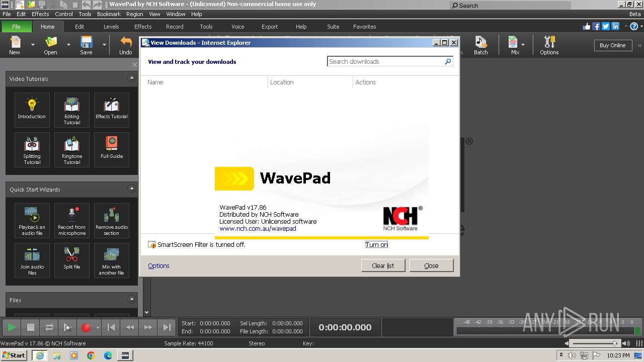Image resolution: width=644 pixels, height=362 pixels.
Task: Collapse the Video Tutorials panel
Action: tap(132, 78)
